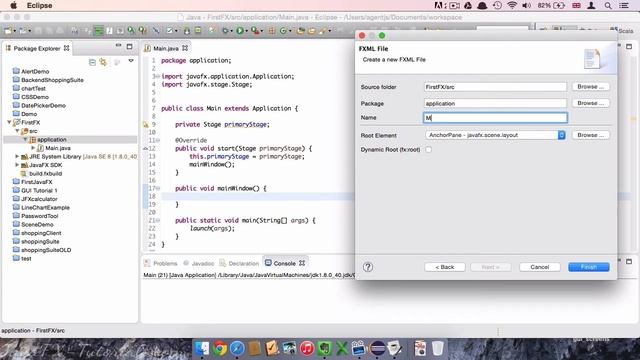
Task: Close the Console tab via its X icon
Action: click(302, 263)
